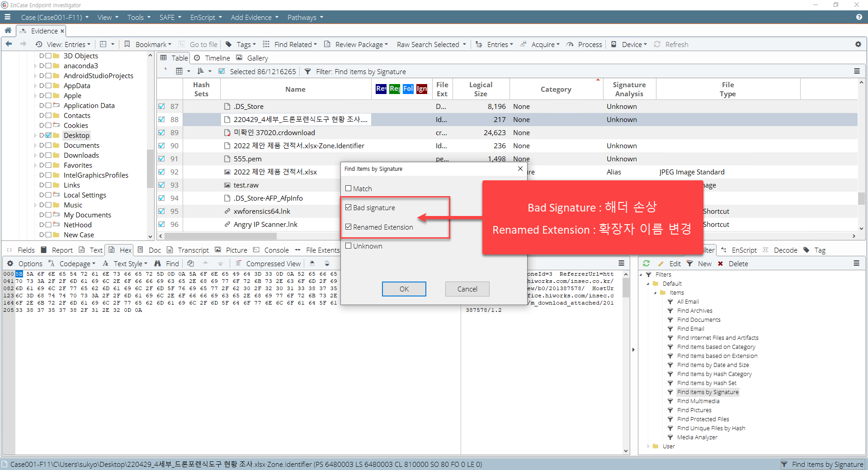Click the Find binoculars icon in hex viewer
The width and height of the screenshot is (868, 470).
pos(157,263)
